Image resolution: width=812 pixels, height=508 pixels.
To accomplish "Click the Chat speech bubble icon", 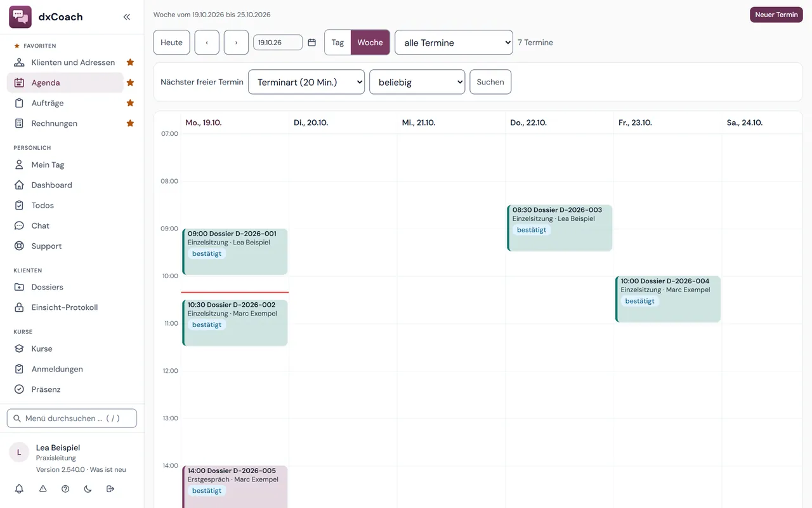I will 19,225.
